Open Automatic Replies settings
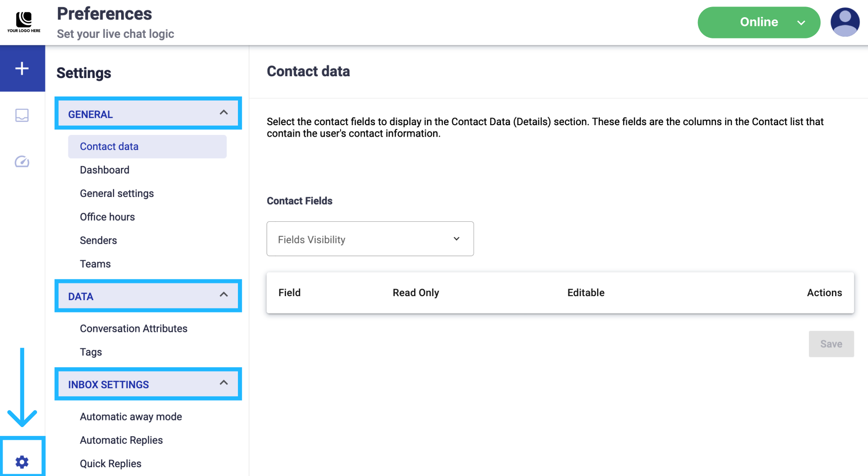 121,440
